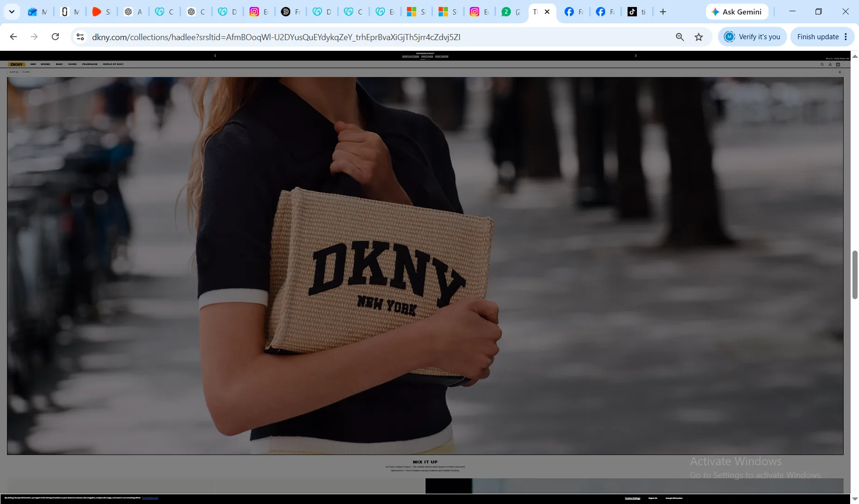Click the page address bar URL
859x504 pixels.
coord(276,37)
